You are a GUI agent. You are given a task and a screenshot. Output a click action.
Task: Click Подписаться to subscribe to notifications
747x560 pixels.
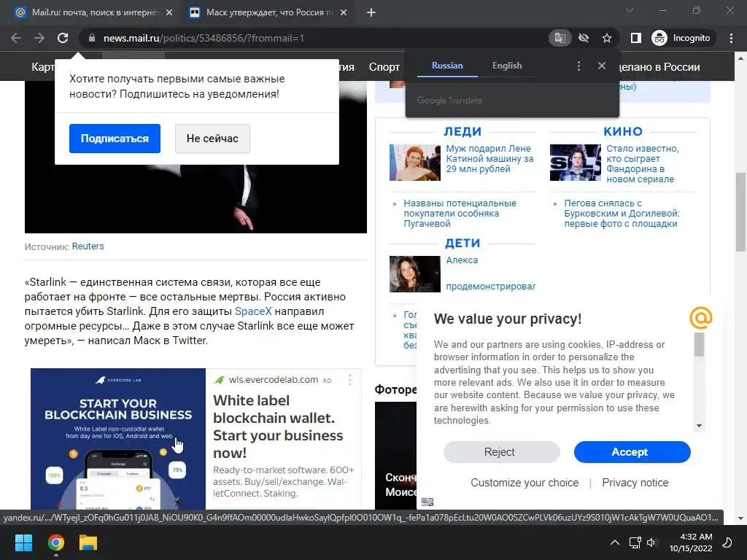(115, 139)
